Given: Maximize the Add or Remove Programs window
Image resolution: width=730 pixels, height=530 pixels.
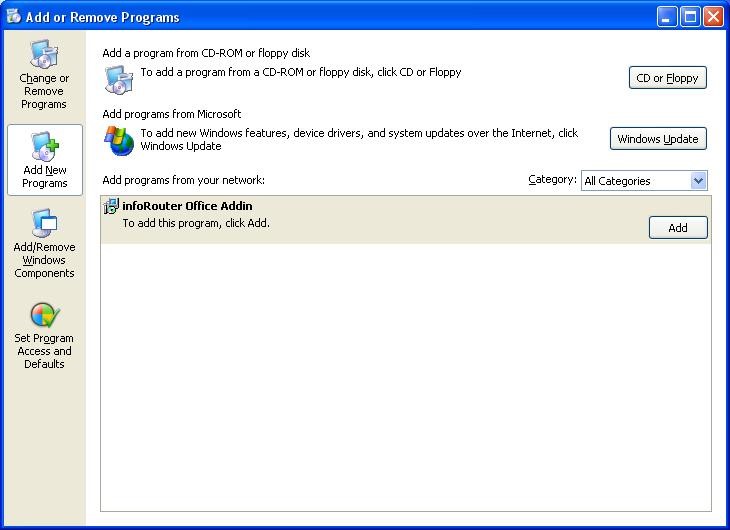Looking at the screenshot, I should pyautogui.click(x=690, y=17).
